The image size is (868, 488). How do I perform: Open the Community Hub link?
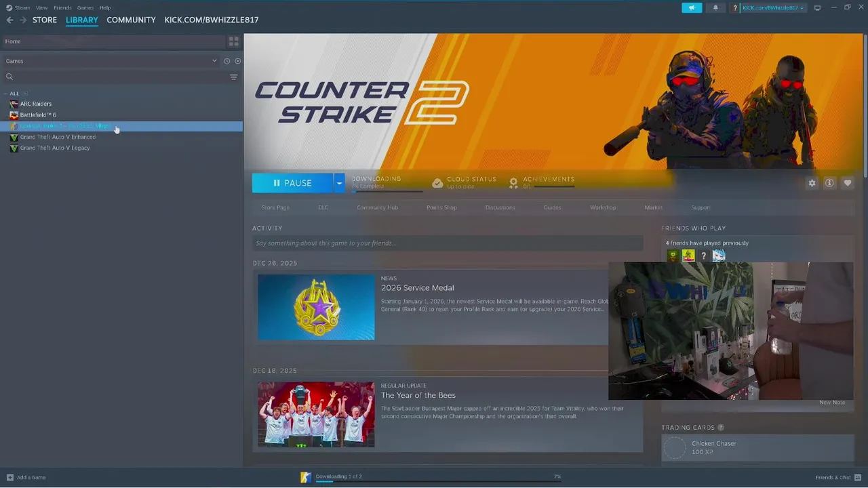tap(377, 207)
